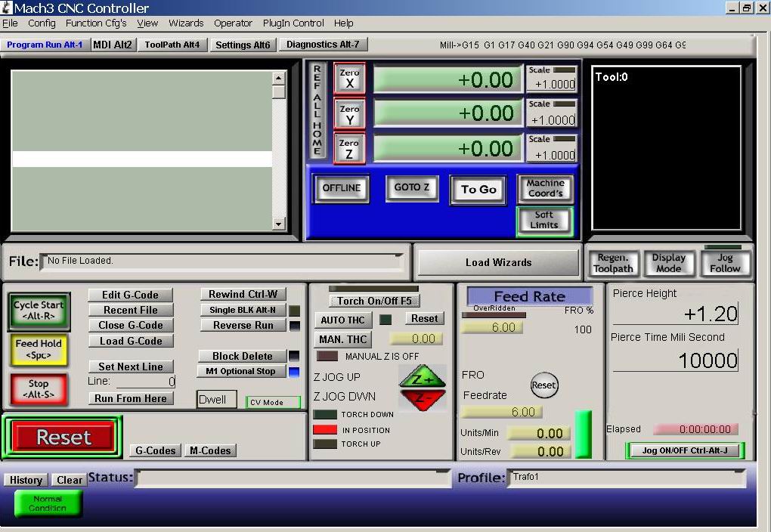Click the Edit G-Code button
The image size is (771, 532).
click(130, 295)
